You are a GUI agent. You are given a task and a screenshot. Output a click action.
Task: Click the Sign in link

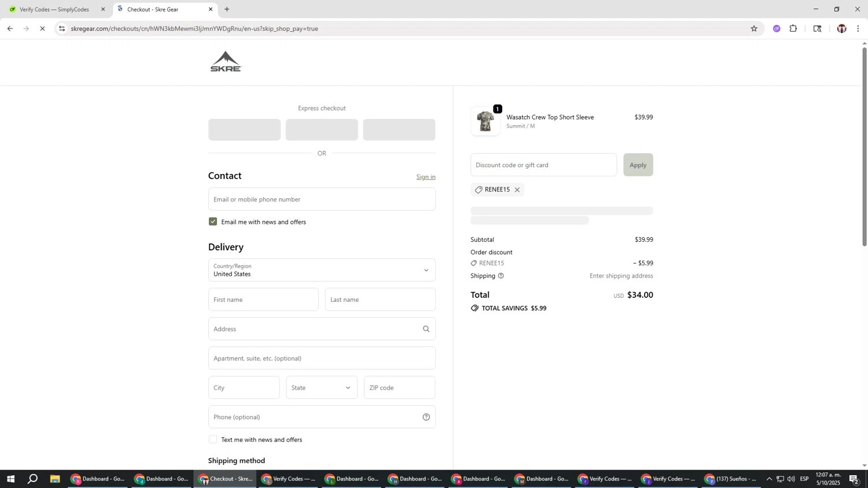426,177
